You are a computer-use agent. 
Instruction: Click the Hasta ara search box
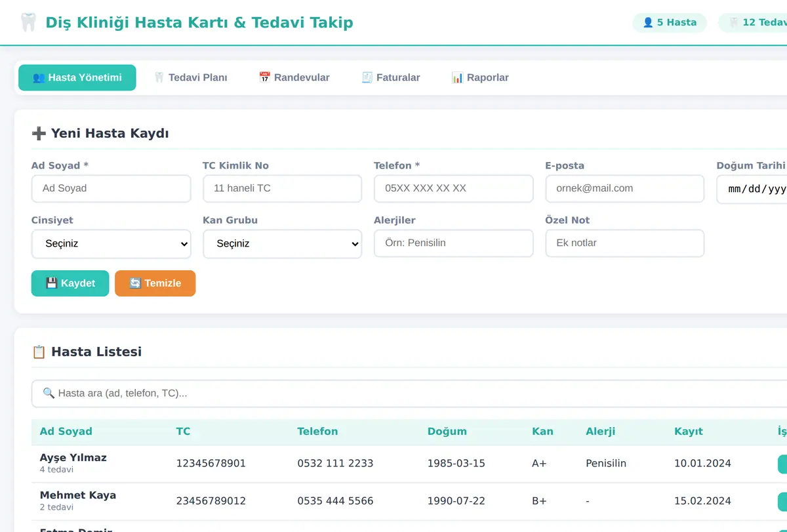409,394
